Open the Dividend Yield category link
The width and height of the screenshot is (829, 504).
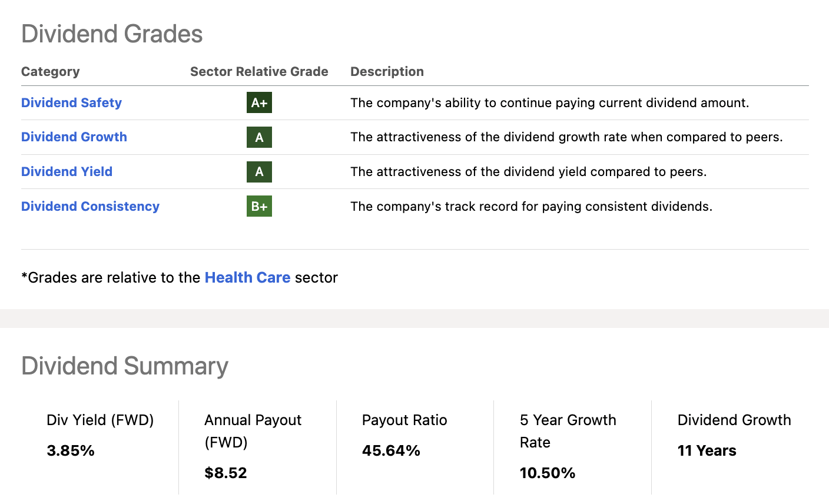(x=67, y=172)
